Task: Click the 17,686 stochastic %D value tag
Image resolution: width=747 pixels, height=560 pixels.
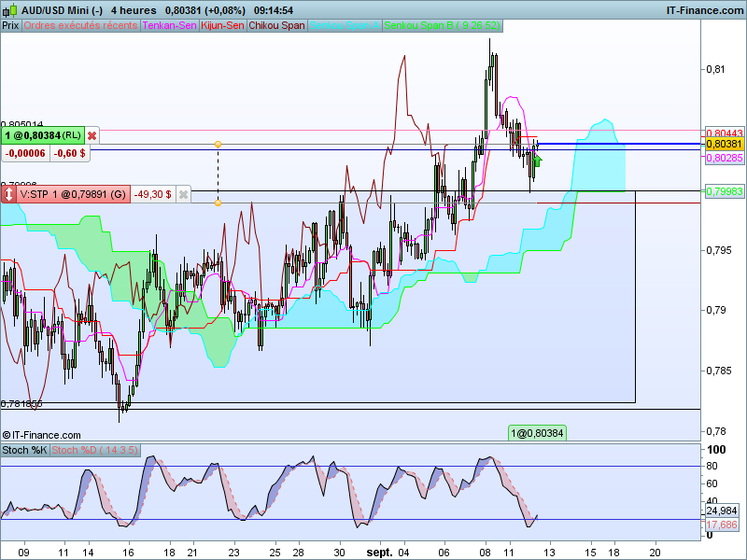Action: point(722,525)
